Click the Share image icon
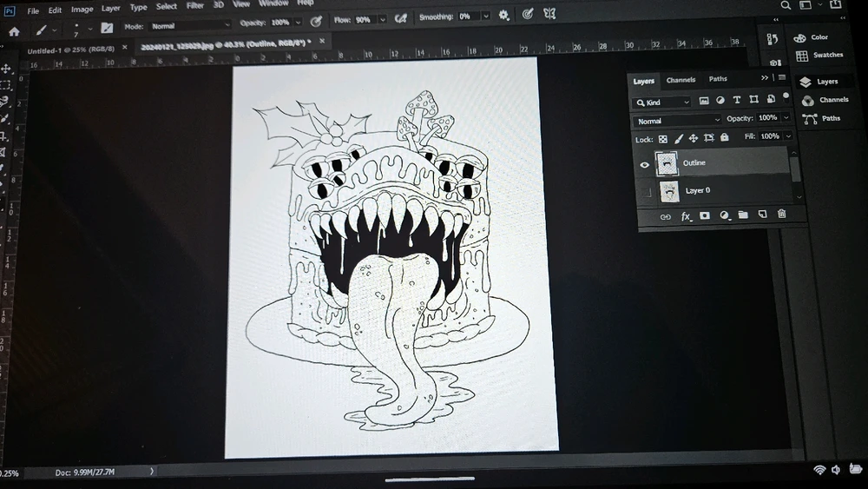The width and height of the screenshot is (868, 489). click(837, 5)
